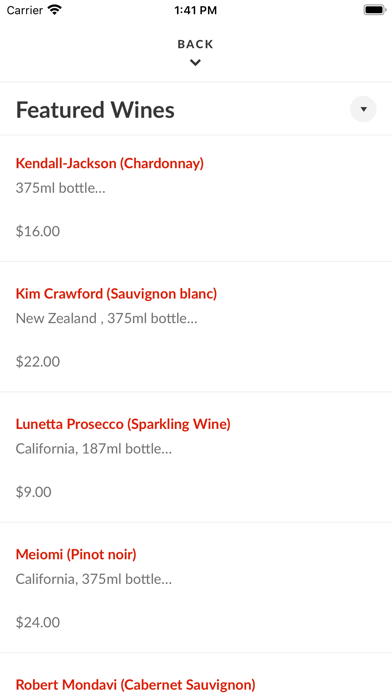Tap the down chevron under BACK

pos(195,63)
